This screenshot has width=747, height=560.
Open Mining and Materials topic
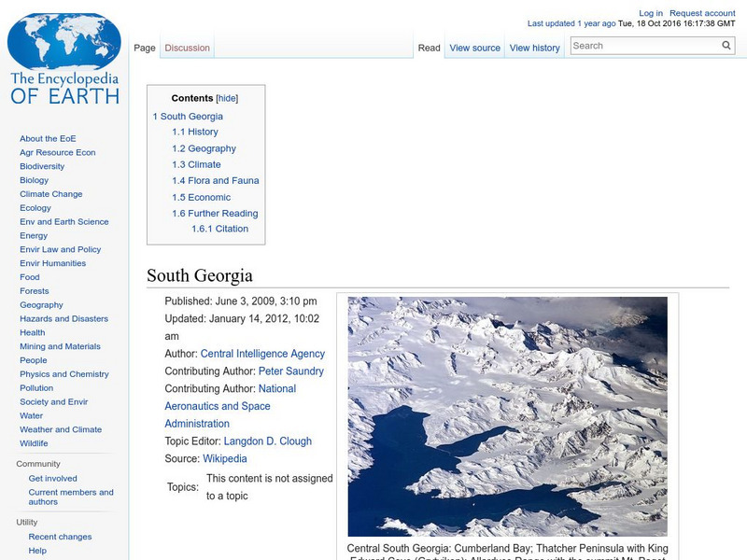[x=60, y=346]
